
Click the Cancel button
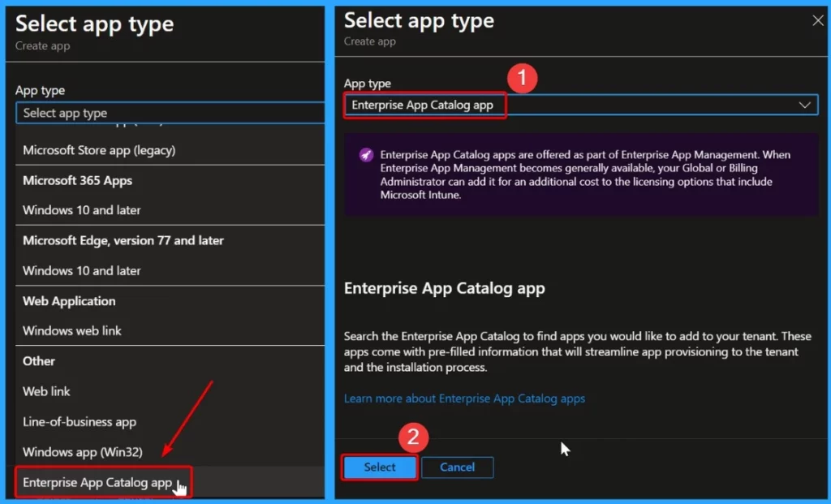tap(458, 467)
